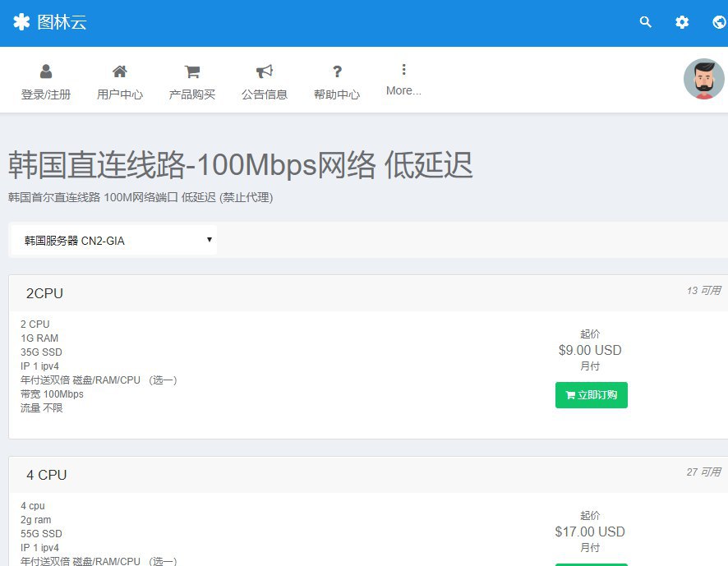Viewport: 728px width, 566px height.
Task: Click the $9.00 USD price text
Action: click(x=590, y=350)
